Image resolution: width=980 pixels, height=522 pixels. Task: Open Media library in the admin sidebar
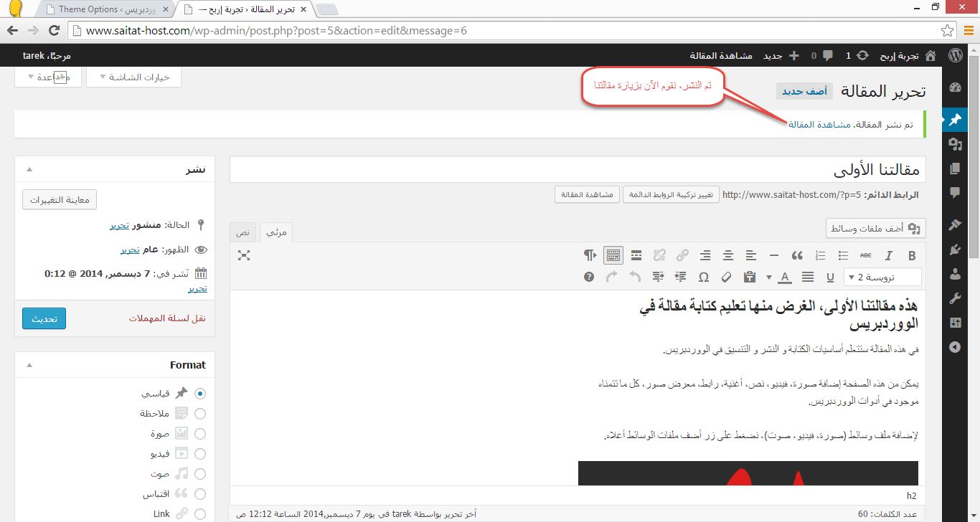pyautogui.click(x=955, y=144)
